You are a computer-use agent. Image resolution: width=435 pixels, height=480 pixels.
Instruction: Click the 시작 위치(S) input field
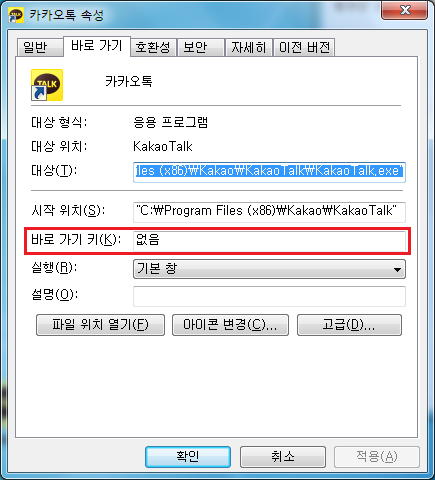coord(269,212)
